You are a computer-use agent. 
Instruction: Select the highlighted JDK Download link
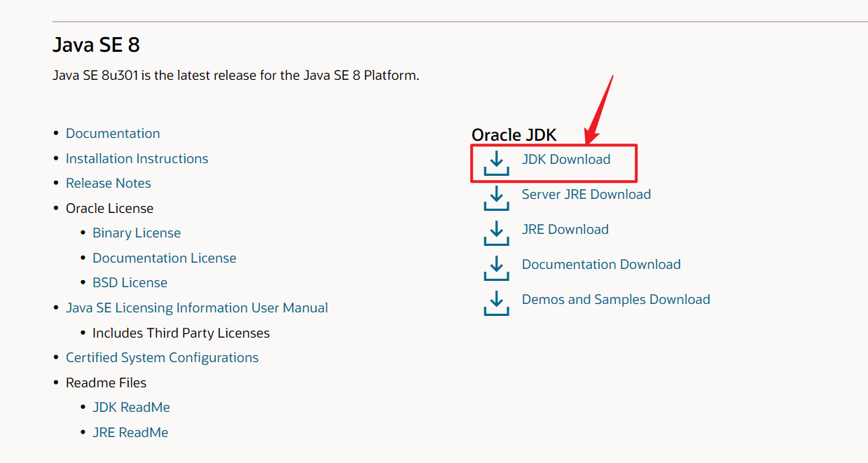coord(565,159)
